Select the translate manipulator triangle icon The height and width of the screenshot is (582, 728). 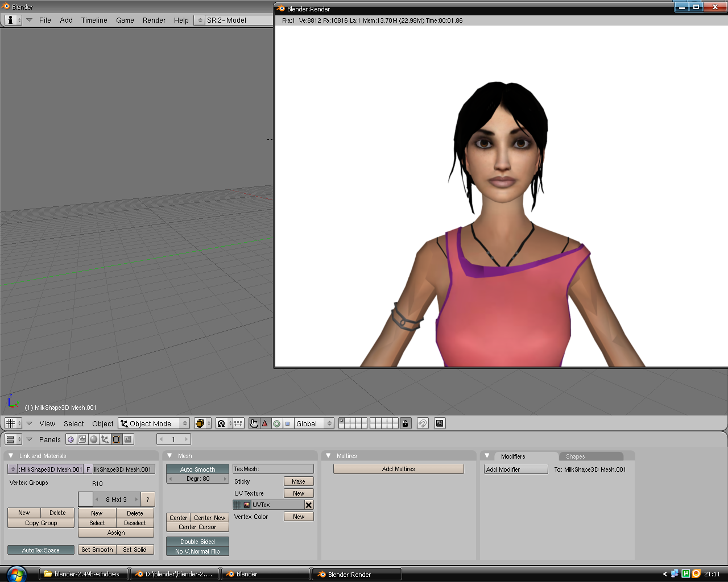265,423
